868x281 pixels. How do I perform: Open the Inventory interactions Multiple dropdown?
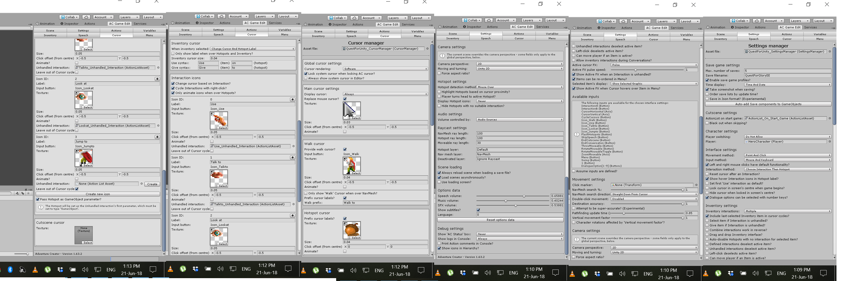[x=787, y=211]
